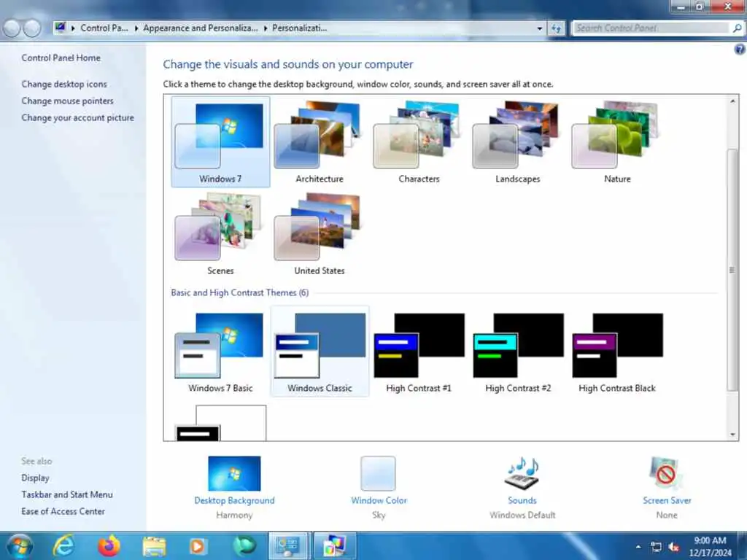Apply the Scenes theme

click(x=220, y=234)
